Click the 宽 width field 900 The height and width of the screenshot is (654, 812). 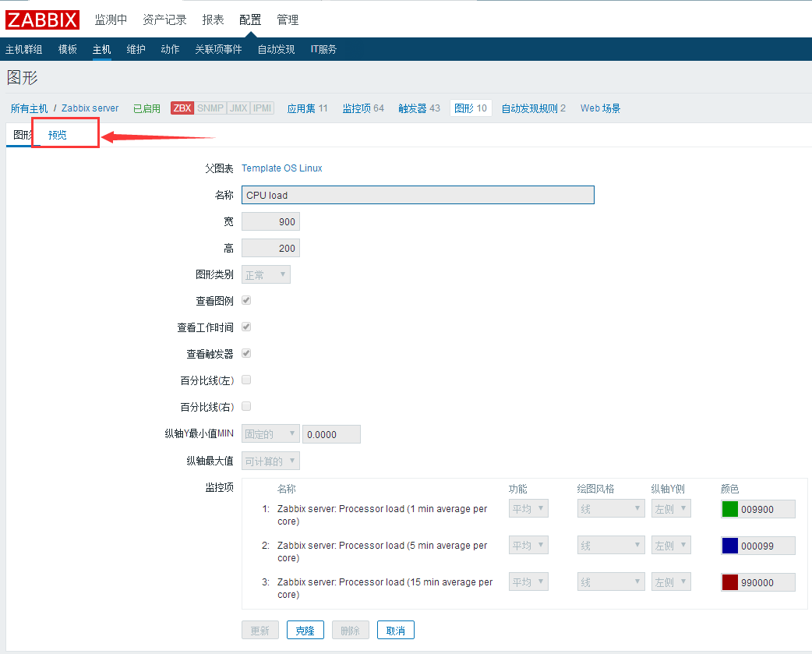click(271, 221)
